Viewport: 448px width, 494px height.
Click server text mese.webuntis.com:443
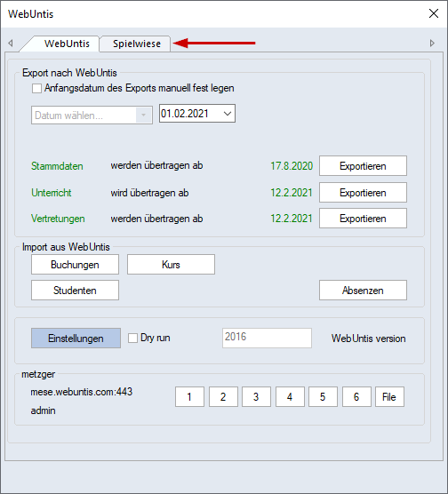point(82,392)
